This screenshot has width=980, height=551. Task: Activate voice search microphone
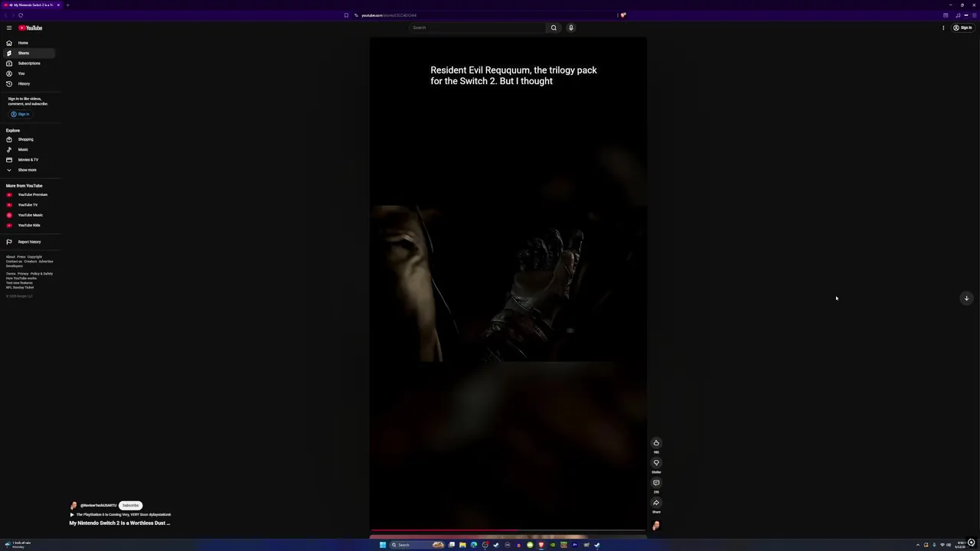570,28
